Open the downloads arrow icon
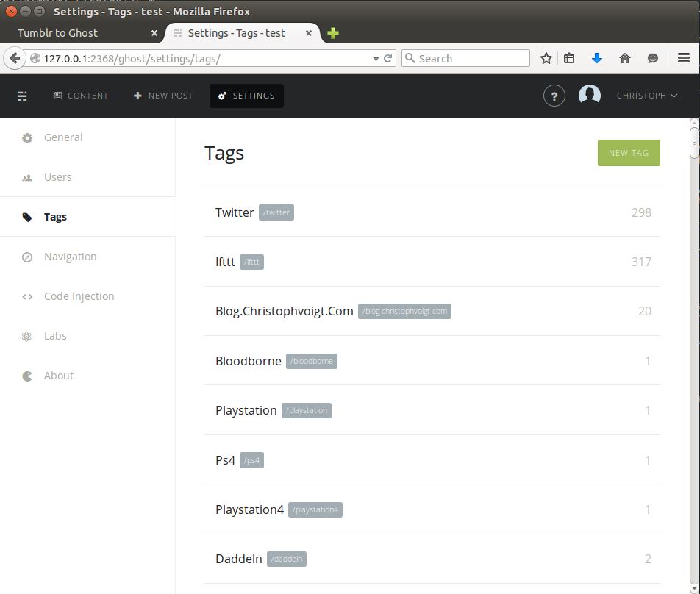 [x=597, y=59]
